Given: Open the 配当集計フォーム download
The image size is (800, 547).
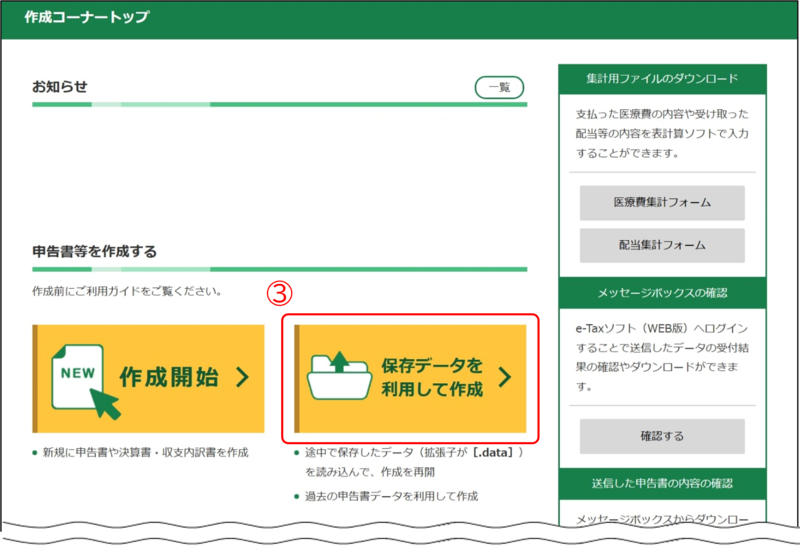Looking at the screenshot, I should (x=662, y=245).
